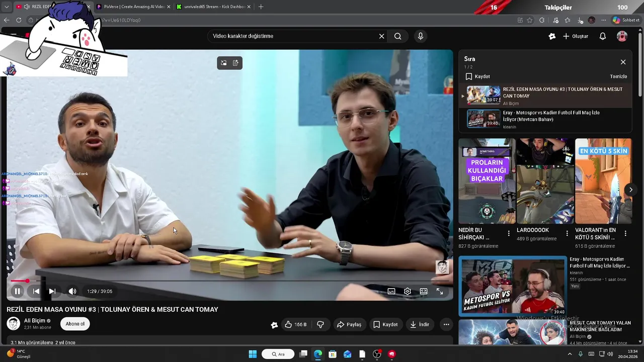
Task: Mute the video player volume
Action: coord(72,291)
